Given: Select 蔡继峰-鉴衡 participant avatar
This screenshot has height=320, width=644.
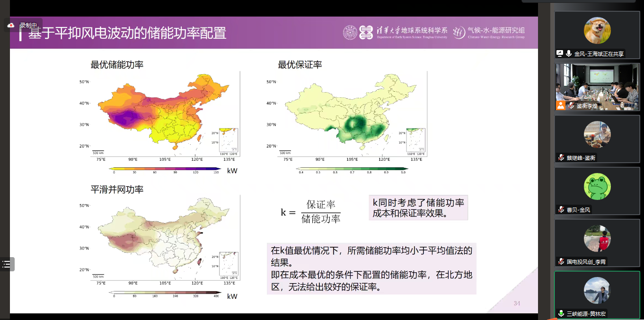Looking at the screenshot, I should click(x=597, y=134).
